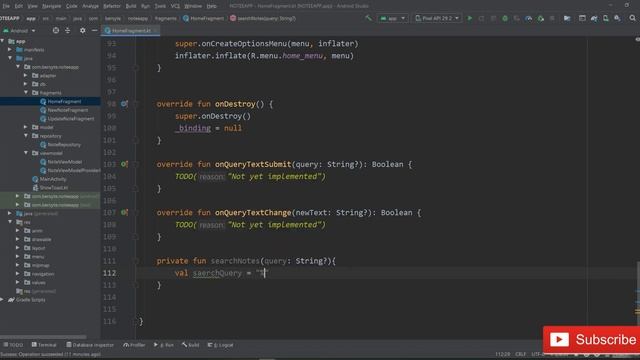The image size is (640, 360).
Task: Click the Stop square icon in toolbar
Action: click(552, 18)
